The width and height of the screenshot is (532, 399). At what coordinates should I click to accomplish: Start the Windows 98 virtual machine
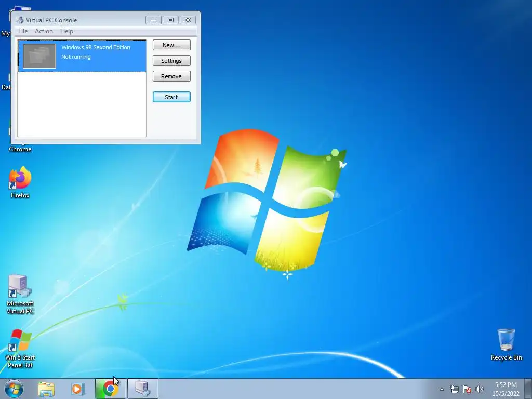(x=171, y=97)
